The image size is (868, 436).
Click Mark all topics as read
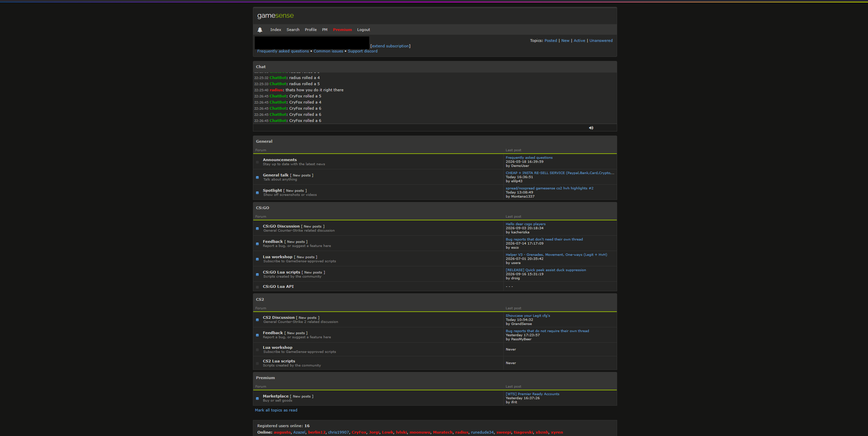[276, 410]
